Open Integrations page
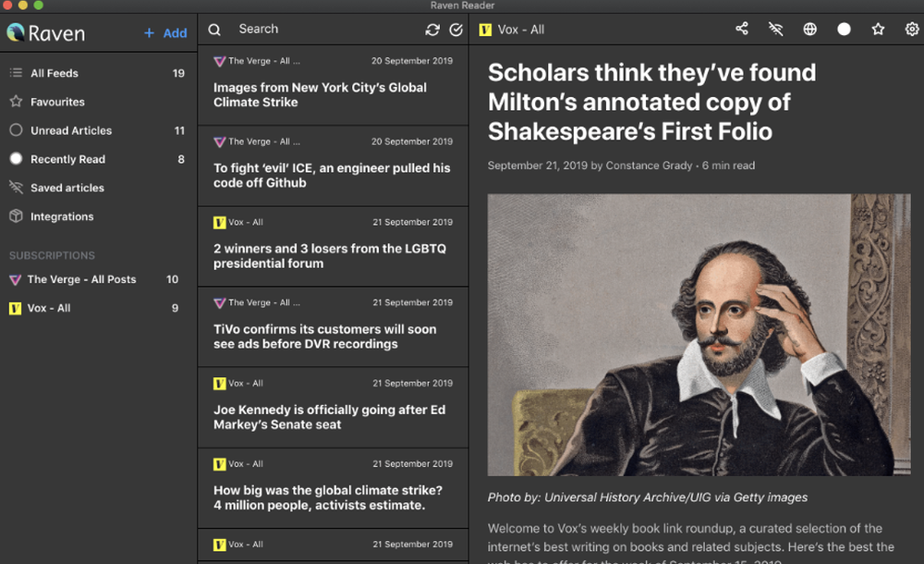The height and width of the screenshot is (564, 924). click(x=97, y=216)
